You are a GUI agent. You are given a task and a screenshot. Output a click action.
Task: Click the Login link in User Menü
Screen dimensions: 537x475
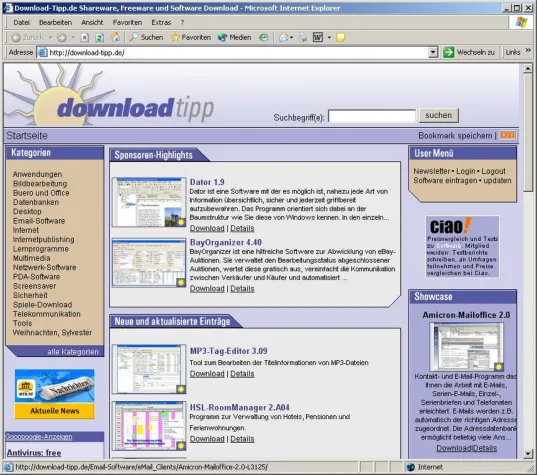pyautogui.click(x=466, y=171)
